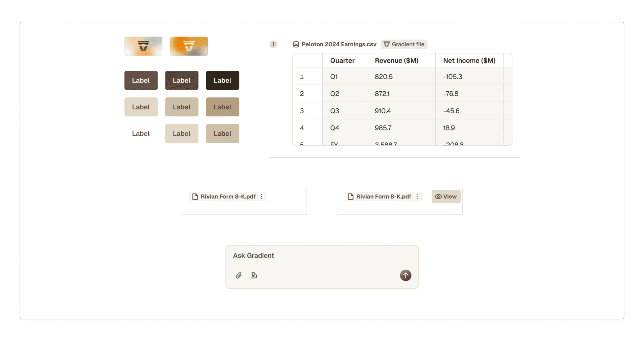Select the Q2 cell
The image size is (644, 341).
[x=345, y=94]
